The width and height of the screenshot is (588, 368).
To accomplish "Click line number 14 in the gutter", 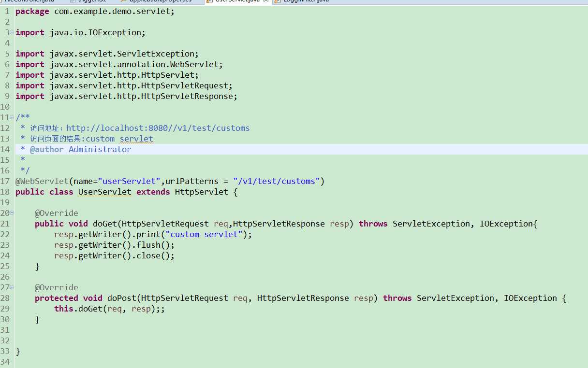I will click(5, 149).
